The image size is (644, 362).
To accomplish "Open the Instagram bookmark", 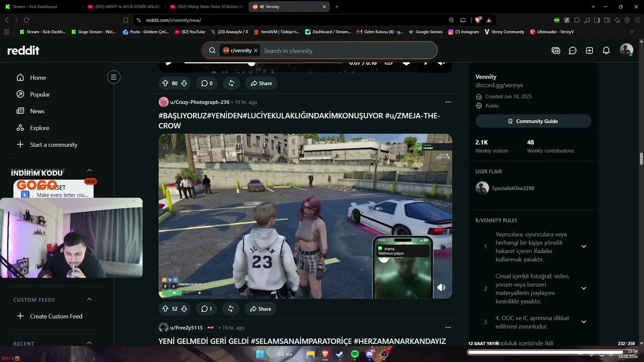I will pos(463,32).
